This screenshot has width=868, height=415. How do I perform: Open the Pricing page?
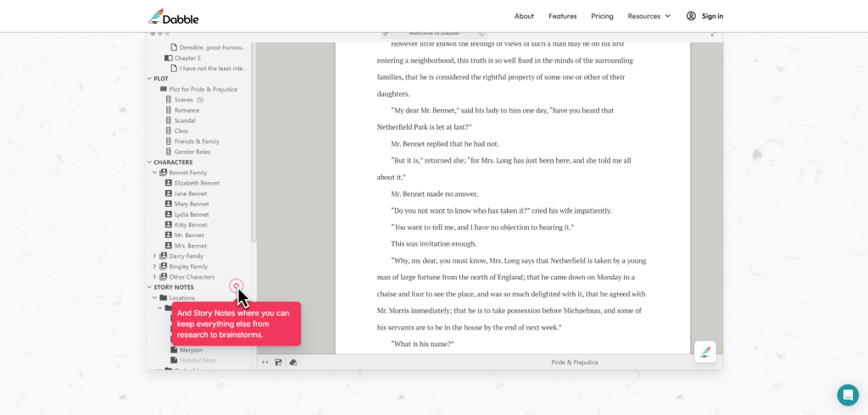tap(602, 16)
